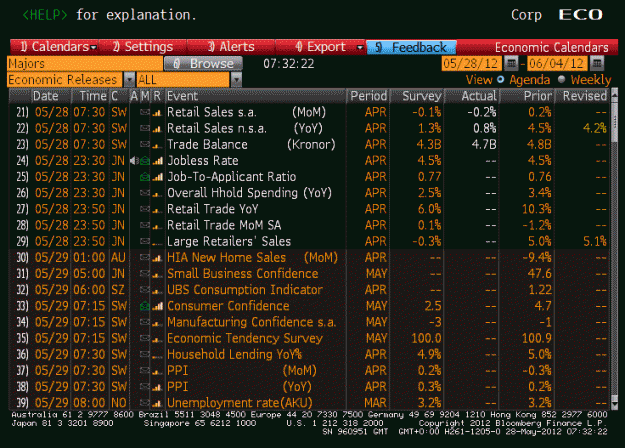Click speaker alert icon on Jobless Rate row
Screen dimensions: 625x448
(x=134, y=161)
